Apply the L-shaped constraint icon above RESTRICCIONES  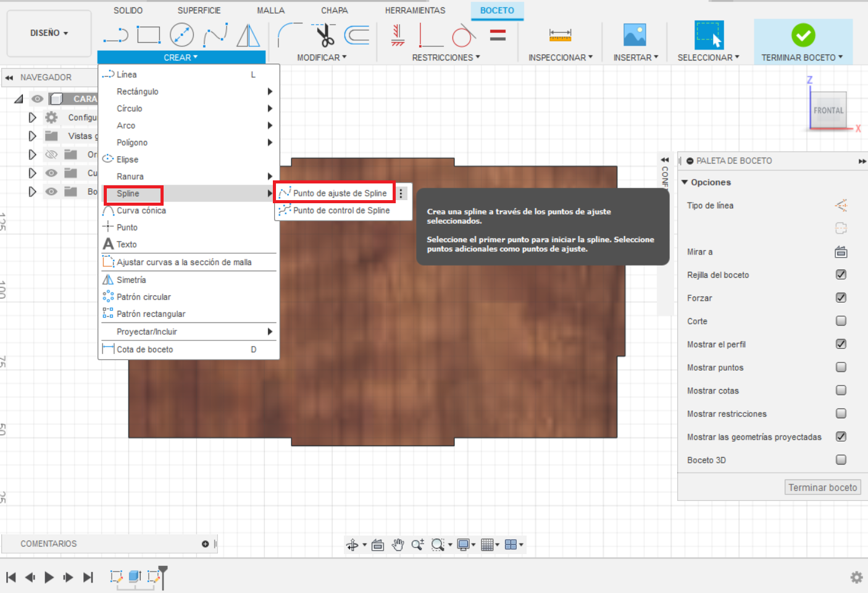tap(431, 35)
